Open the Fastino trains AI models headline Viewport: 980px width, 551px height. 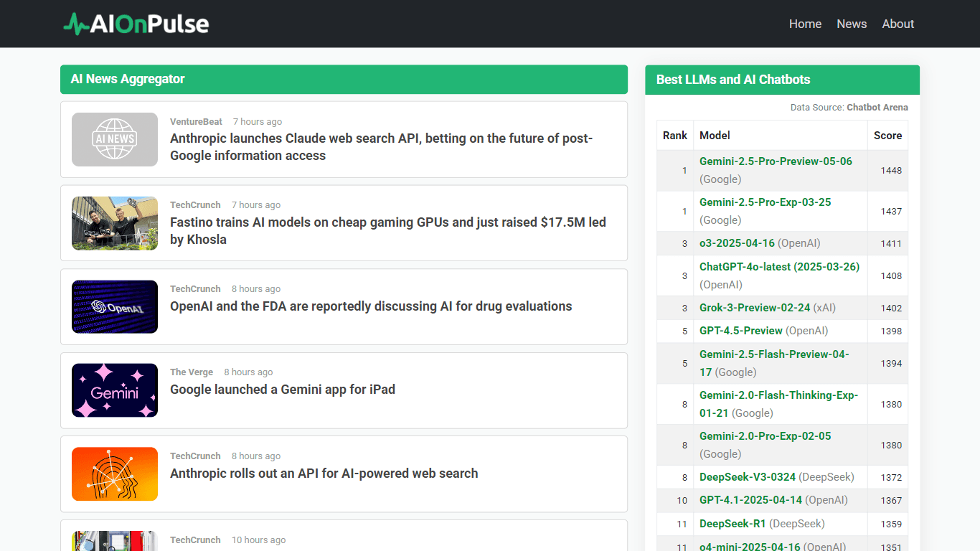tap(388, 231)
